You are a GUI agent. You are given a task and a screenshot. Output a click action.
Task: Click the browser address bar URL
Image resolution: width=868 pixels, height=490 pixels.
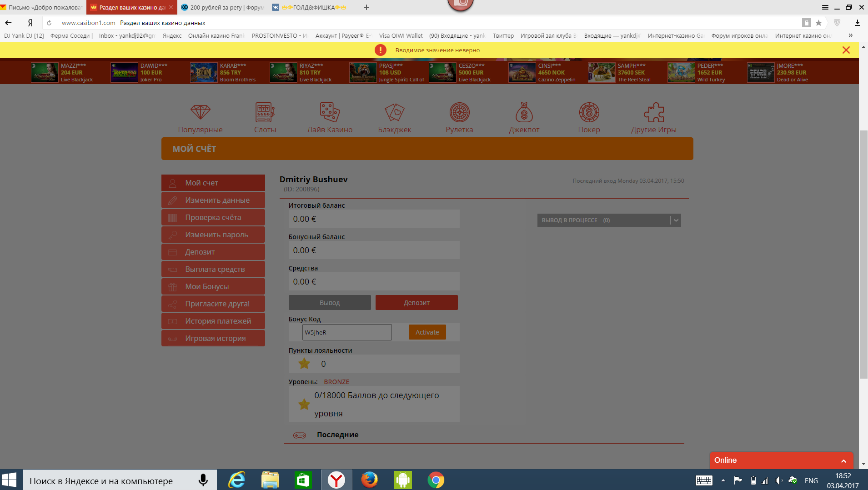pyautogui.click(x=88, y=23)
